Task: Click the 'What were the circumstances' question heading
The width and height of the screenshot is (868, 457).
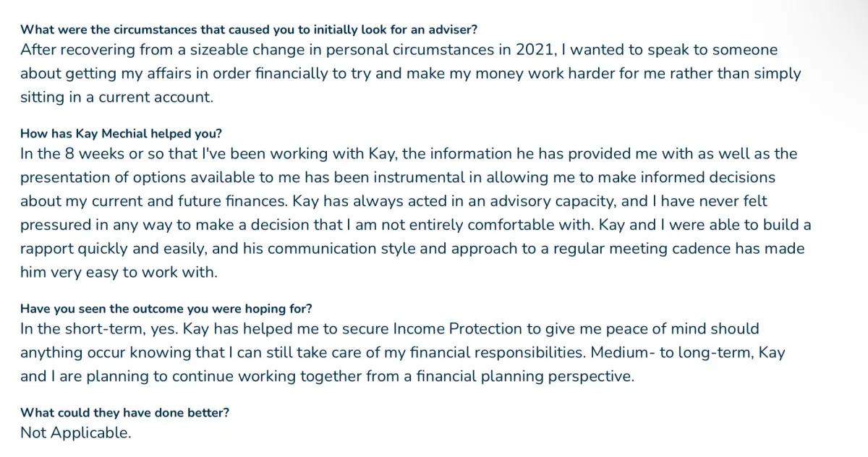Action: click(x=248, y=30)
